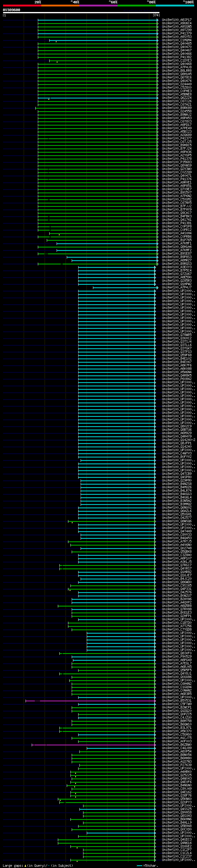Click the green segment of the identity scale

[x=137, y=6]
